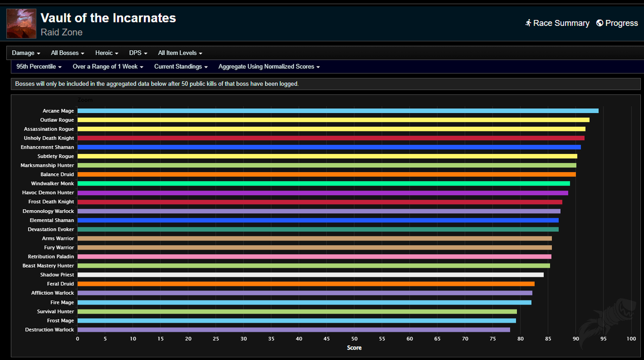The height and width of the screenshot is (360, 644).
Task: Open the 95th Percentile dropdown
Action: pos(39,67)
